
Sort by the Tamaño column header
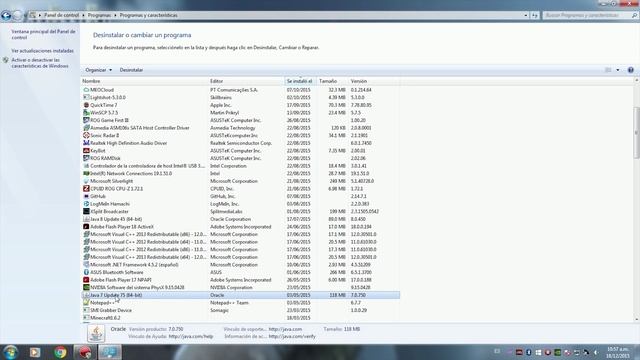[332, 81]
